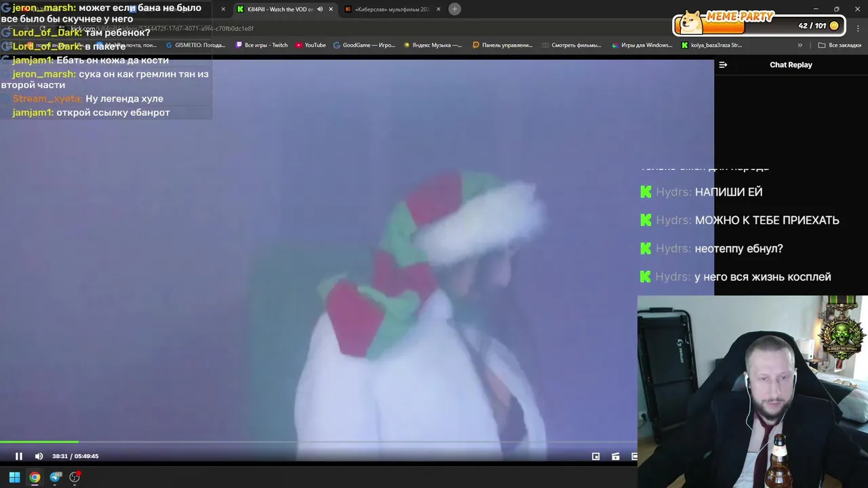Viewport: 868px width, 488px height.
Task: Click Lord_of_Dark name on 'в пакете'
Action: tap(47, 46)
